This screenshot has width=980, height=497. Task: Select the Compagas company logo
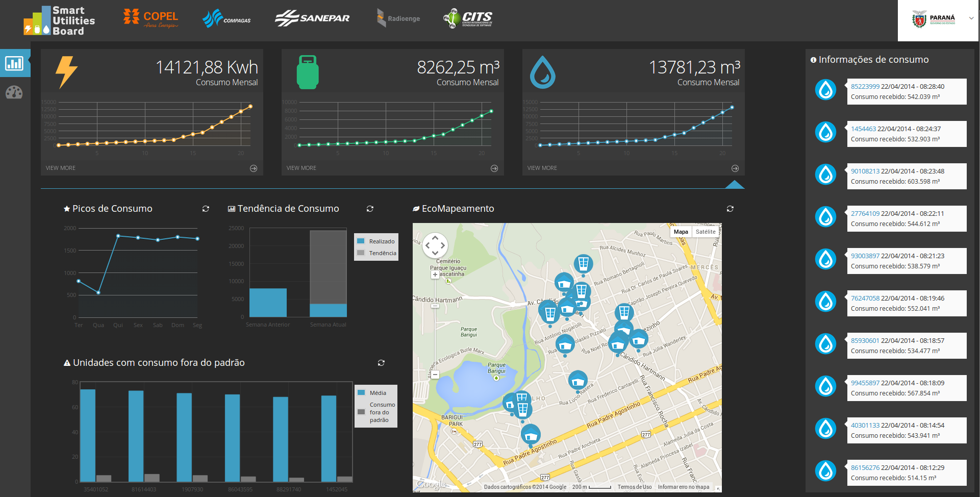pyautogui.click(x=227, y=19)
